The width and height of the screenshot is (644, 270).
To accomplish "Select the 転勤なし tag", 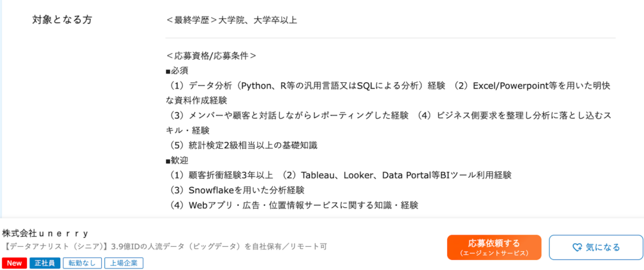I will pos(80,263).
